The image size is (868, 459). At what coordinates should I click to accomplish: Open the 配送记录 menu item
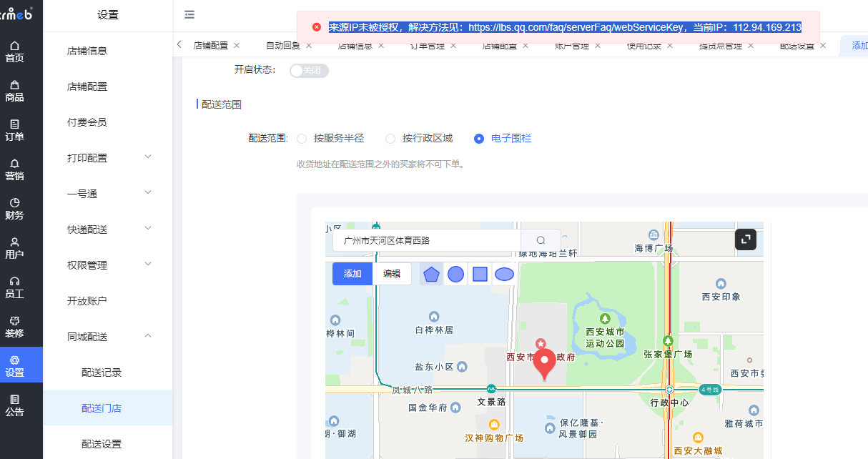(102, 372)
